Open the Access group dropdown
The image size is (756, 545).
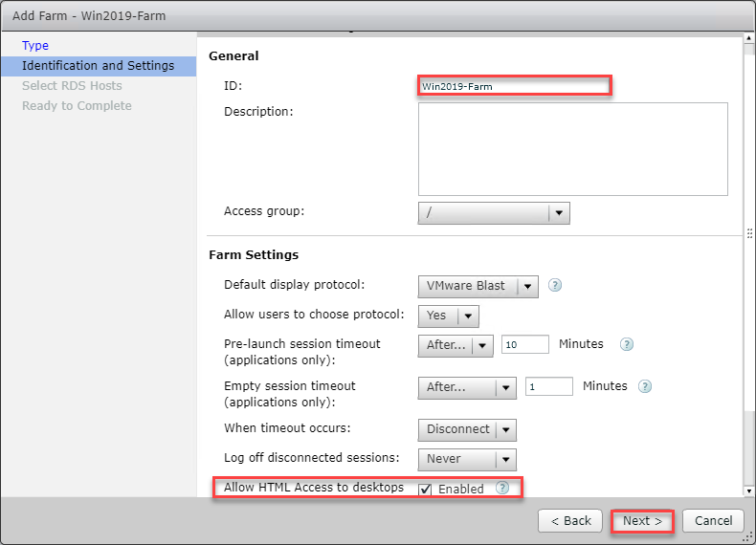494,212
